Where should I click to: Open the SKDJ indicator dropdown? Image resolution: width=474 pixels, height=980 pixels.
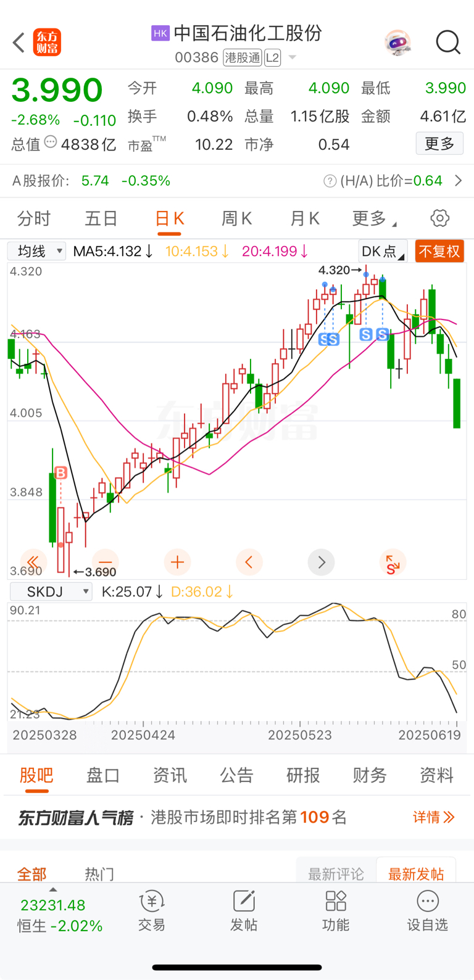click(x=51, y=592)
